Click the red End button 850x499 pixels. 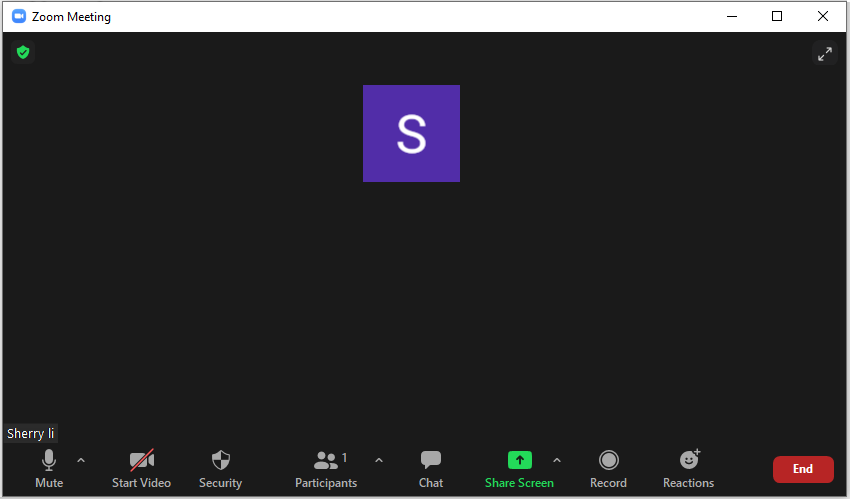pos(803,469)
